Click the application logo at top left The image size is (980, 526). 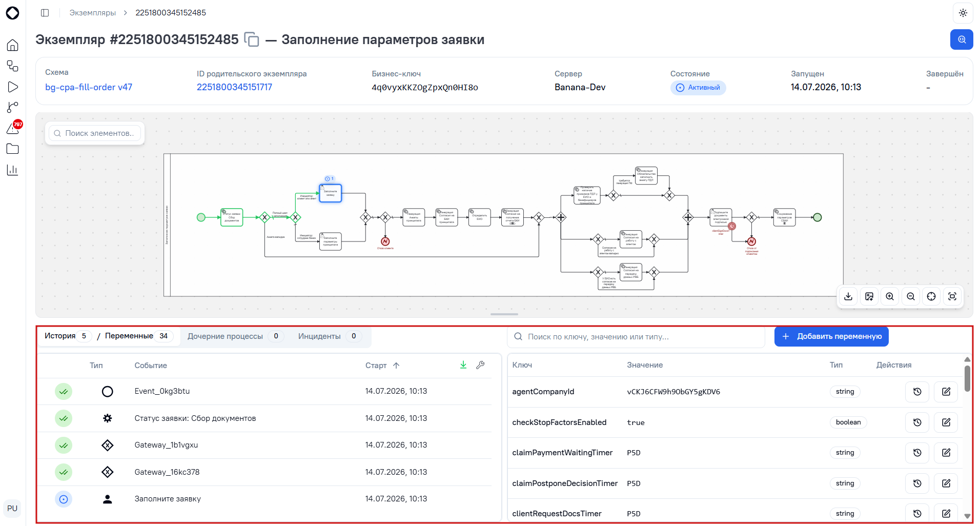pos(13,13)
